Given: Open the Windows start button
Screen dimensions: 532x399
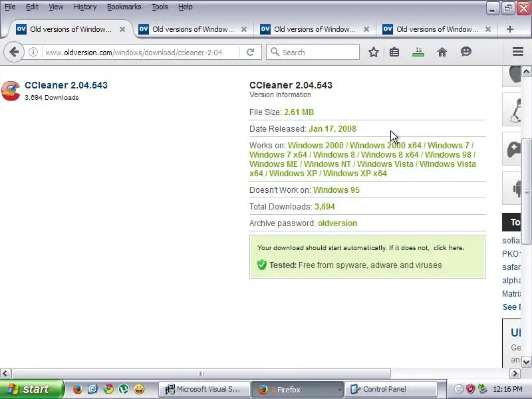Looking at the screenshot, I should pos(31,389).
